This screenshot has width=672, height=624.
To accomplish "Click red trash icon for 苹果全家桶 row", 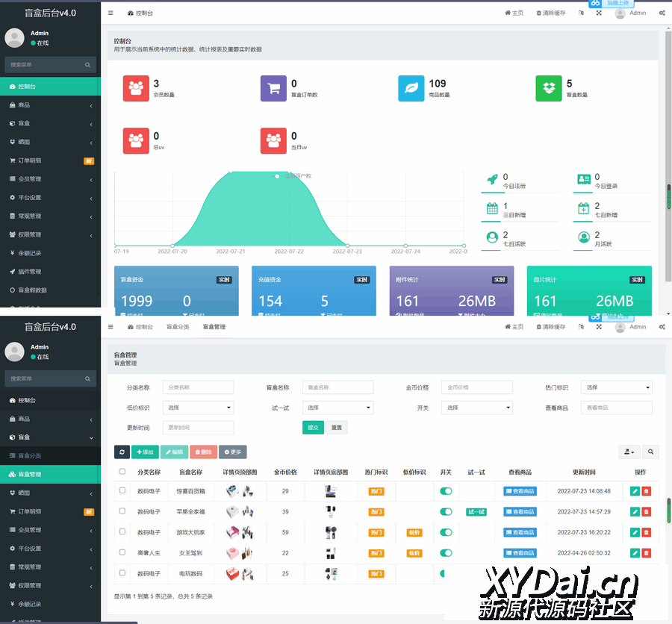I will click(647, 512).
